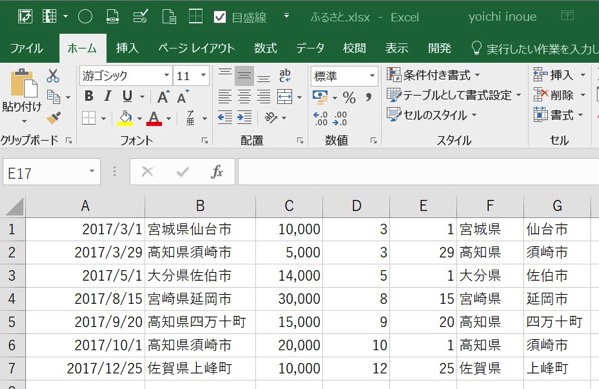Click the borders grid icon
This screenshot has width=599, height=389.
89,118
